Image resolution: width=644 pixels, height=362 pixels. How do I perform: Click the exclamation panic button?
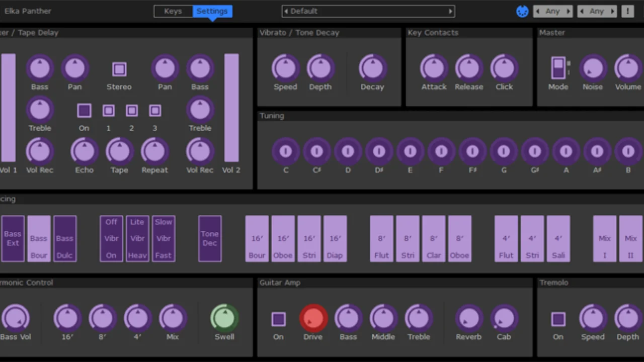pyautogui.click(x=627, y=11)
